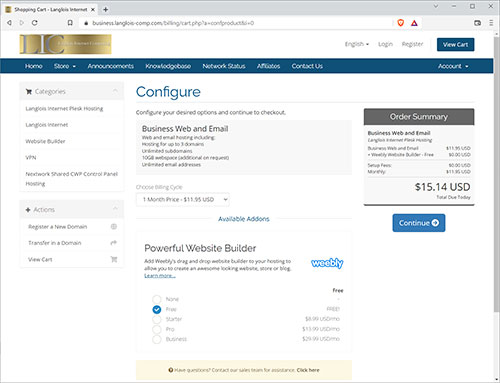500x383 pixels.
Task: Open the billing cycle dropdown
Action: (x=183, y=199)
